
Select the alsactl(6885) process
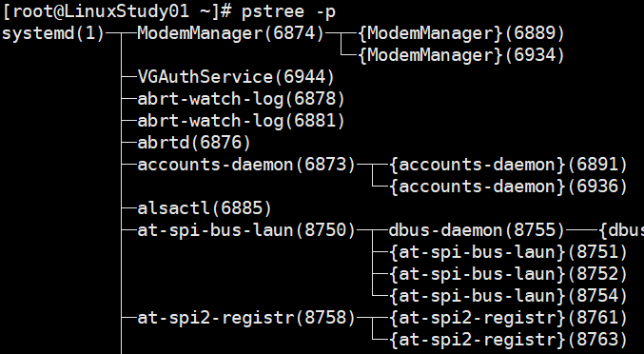pos(205,208)
